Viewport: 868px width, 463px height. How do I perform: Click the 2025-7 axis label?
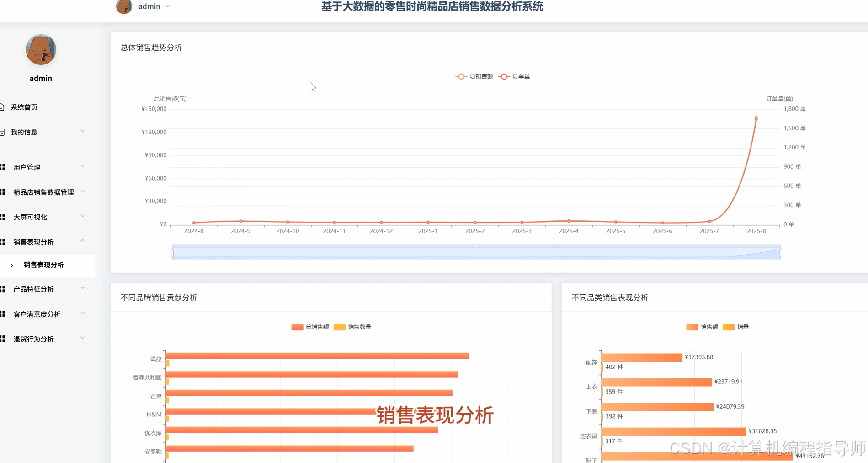coord(709,231)
